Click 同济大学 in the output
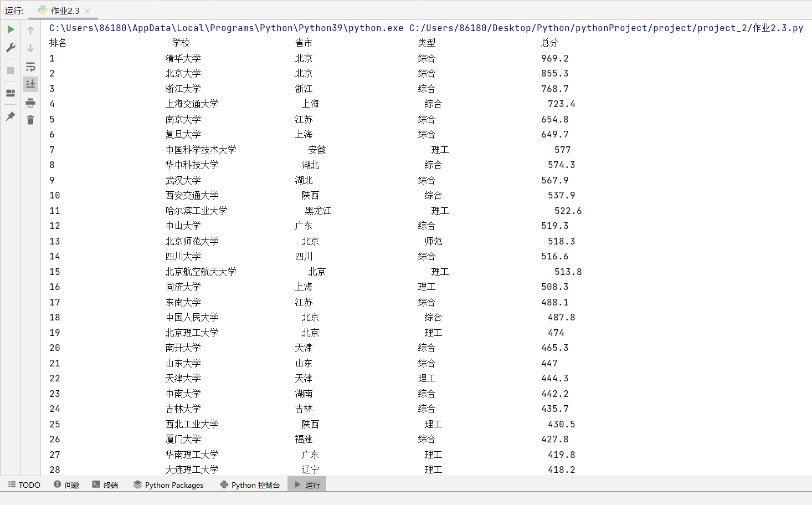The image size is (812, 505). (x=183, y=287)
